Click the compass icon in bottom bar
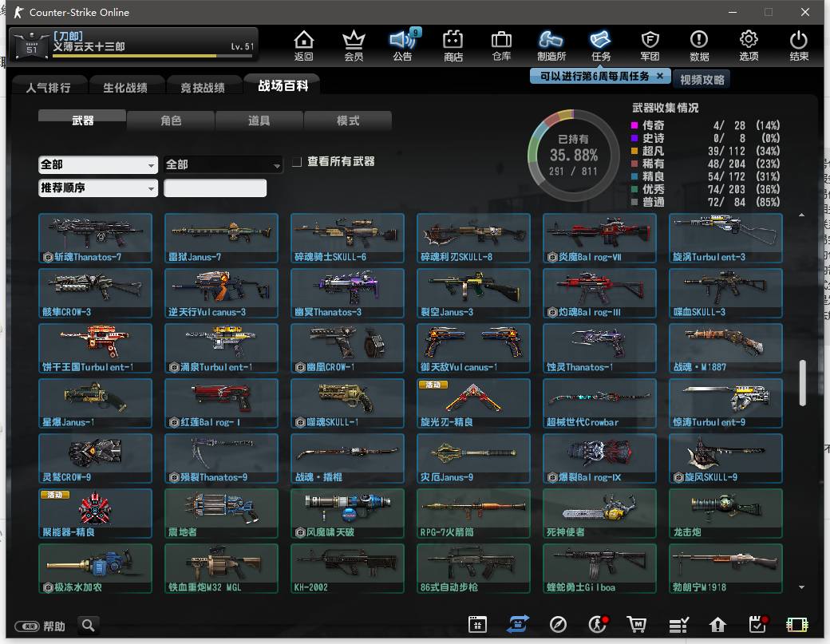The height and width of the screenshot is (644, 830). click(x=558, y=625)
